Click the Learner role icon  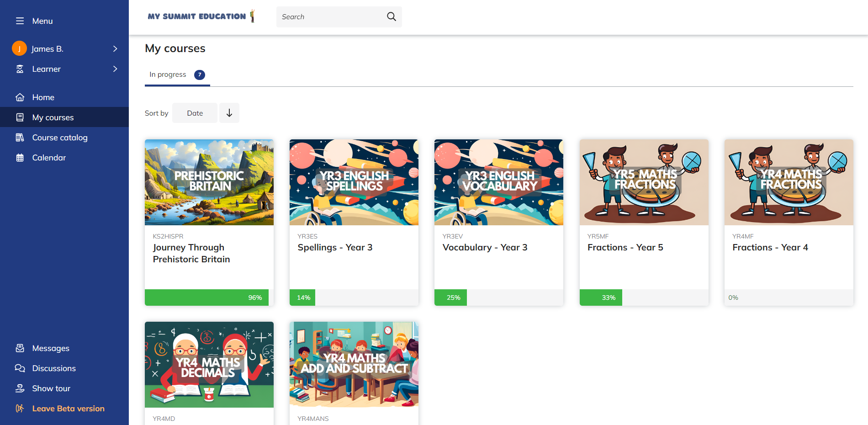tap(20, 69)
